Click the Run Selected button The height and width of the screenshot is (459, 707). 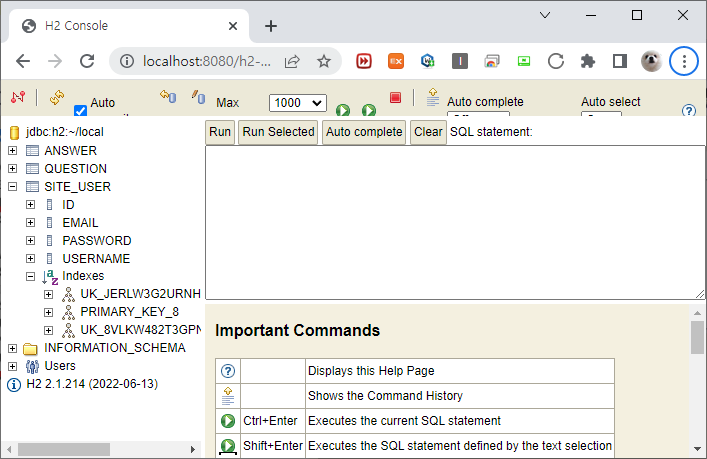(x=278, y=132)
